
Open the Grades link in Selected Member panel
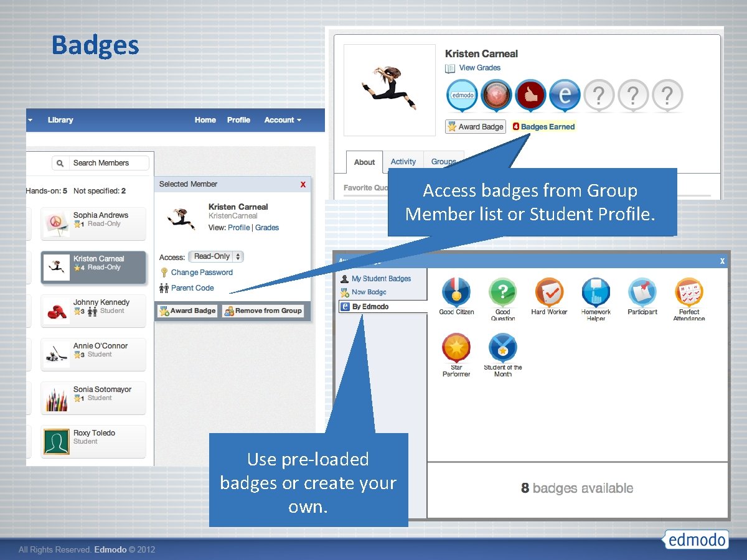[x=267, y=228]
